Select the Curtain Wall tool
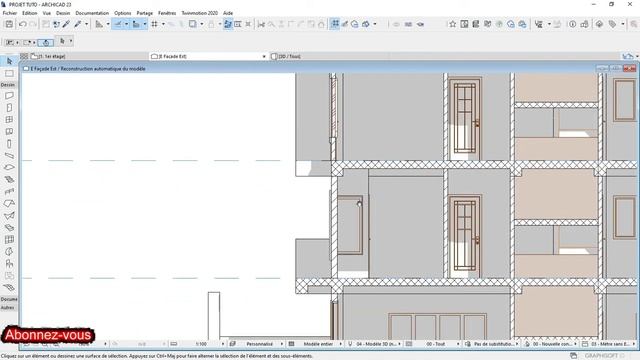The height and width of the screenshot is (360, 640). [x=9, y=240]
